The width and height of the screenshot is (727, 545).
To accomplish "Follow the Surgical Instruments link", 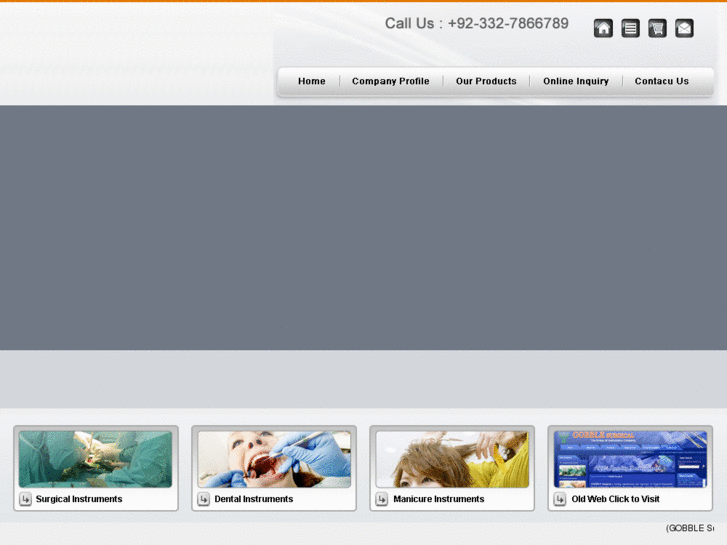I will 79,499.
